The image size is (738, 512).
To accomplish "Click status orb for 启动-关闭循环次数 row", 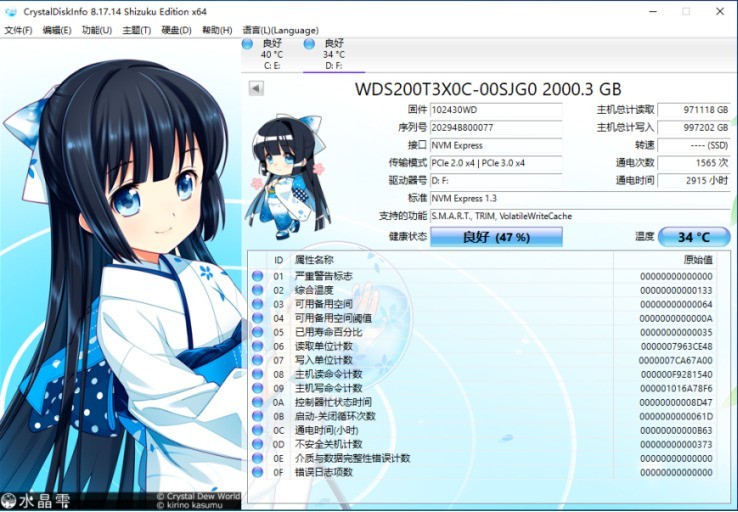I will pos(257,416).
